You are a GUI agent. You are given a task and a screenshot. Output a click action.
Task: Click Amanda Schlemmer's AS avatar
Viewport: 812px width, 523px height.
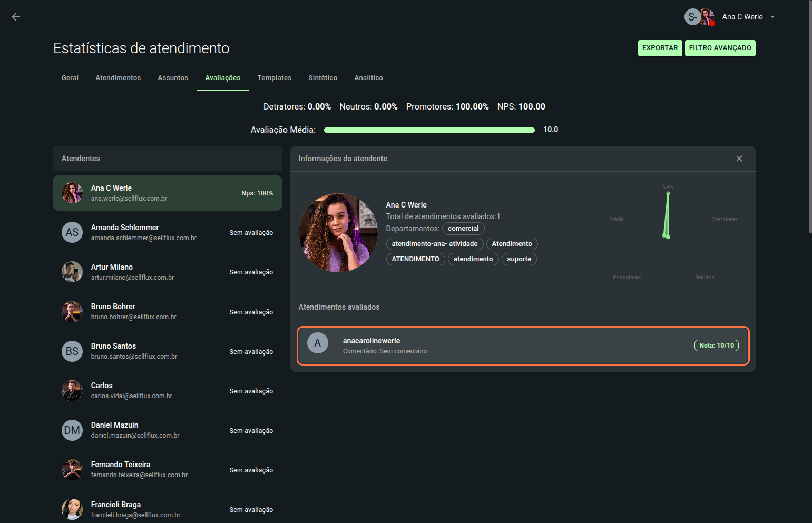72,232
